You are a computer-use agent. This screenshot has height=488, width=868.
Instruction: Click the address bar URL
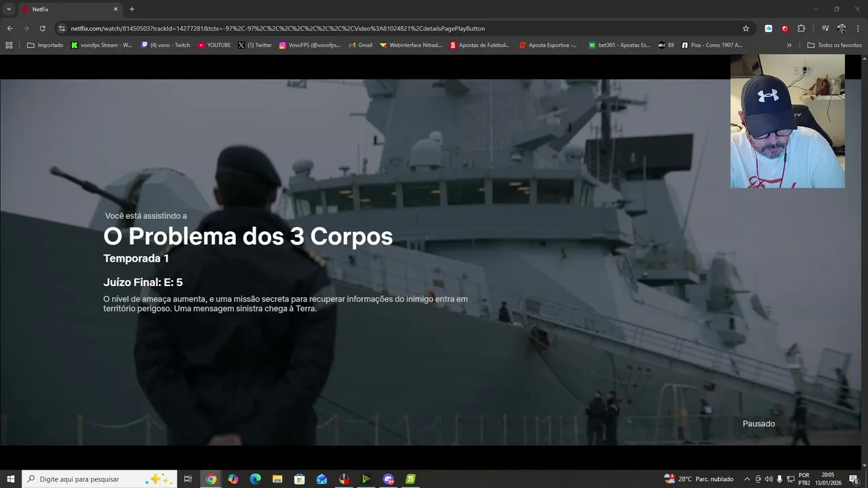(x=278, y=28)
